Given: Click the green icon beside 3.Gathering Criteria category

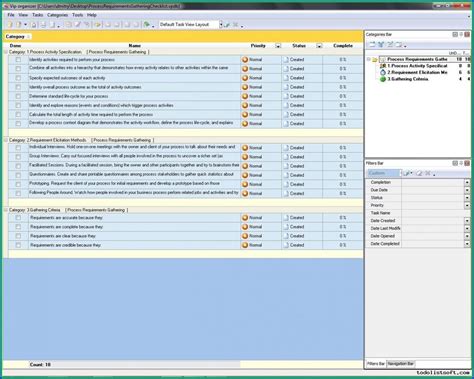Looking at the screenshot, I should 383,79.
